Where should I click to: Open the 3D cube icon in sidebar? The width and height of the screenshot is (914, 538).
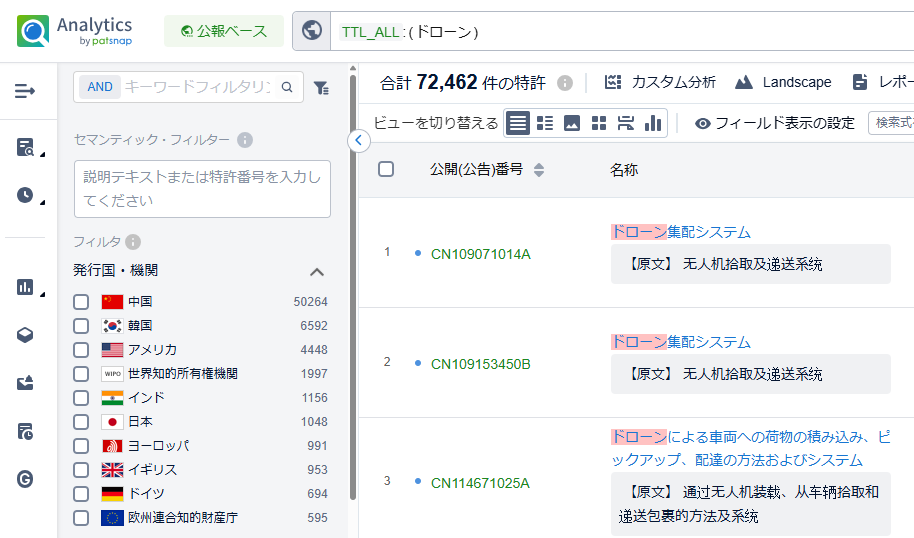26,335
